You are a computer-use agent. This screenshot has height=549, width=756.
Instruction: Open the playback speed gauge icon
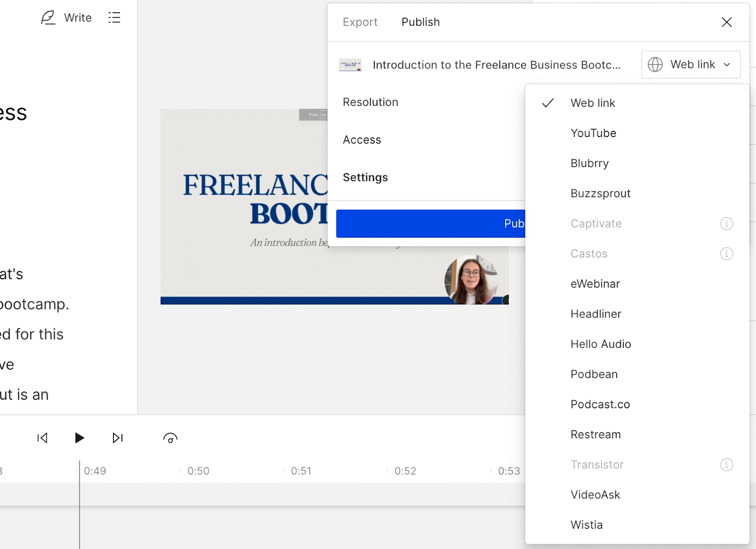pos(170,438)
